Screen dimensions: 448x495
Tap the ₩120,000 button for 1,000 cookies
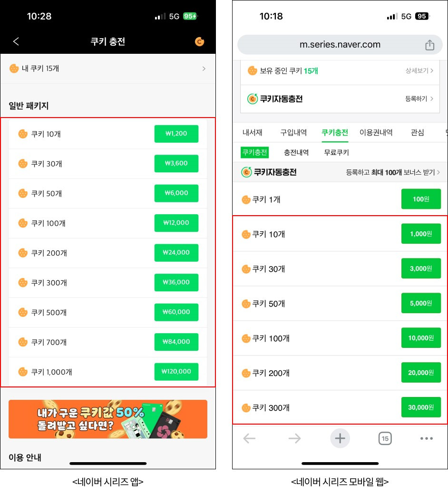(176, 372)
